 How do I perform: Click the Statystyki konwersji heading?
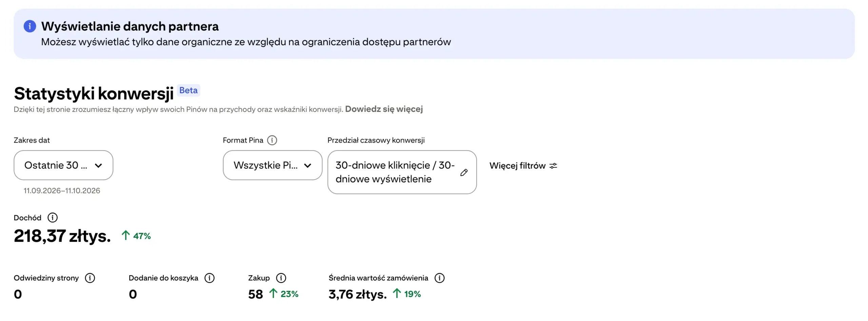point(94,94)
